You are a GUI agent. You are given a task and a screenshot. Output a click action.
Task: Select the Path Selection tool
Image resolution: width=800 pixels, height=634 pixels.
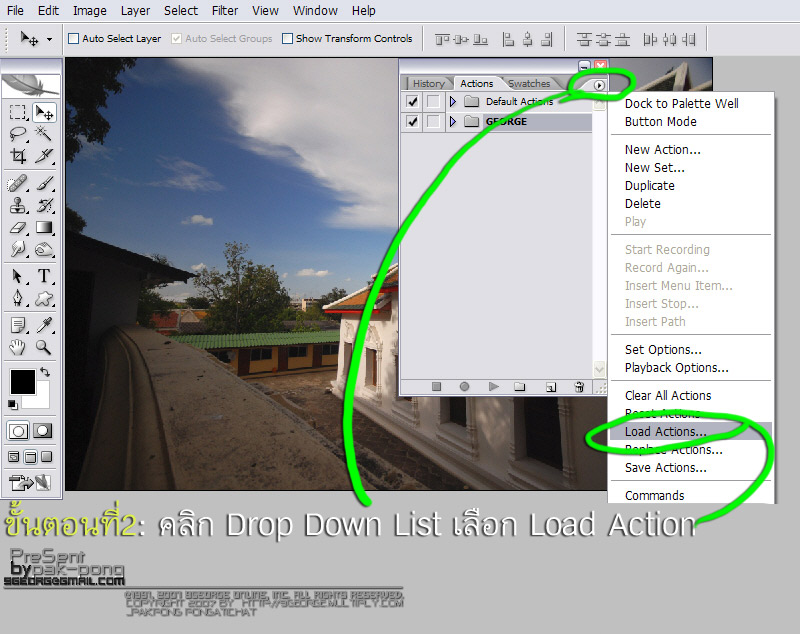pyautogui.click(x=18, y=276)
